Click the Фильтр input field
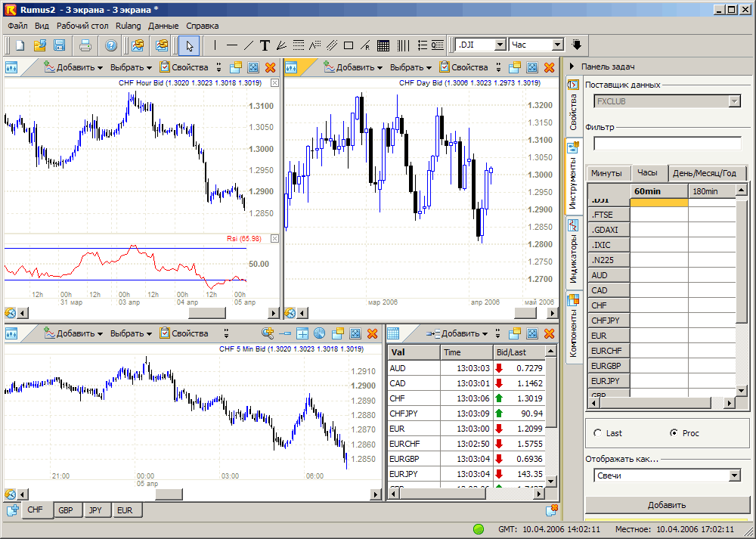Screen dimensions: 756x539 point(667,144)
